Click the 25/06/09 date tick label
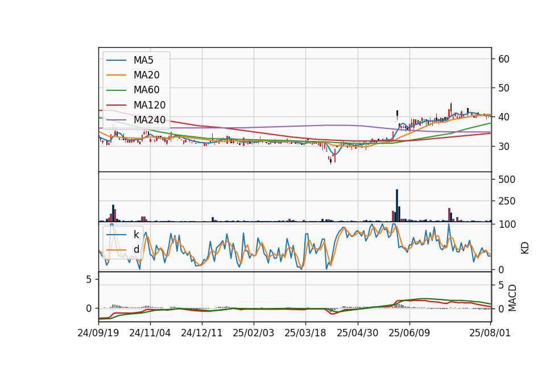546x392 pixels. 409,333
